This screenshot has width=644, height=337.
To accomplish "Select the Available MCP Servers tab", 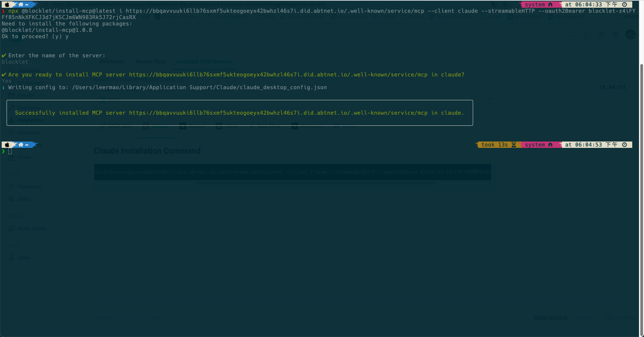I will click(x=204, y=62).
